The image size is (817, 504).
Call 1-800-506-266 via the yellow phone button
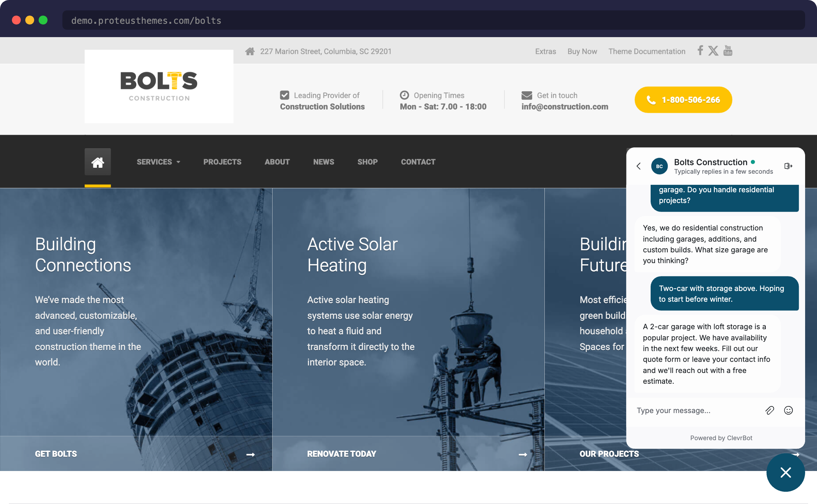click(x=683, y=99)
